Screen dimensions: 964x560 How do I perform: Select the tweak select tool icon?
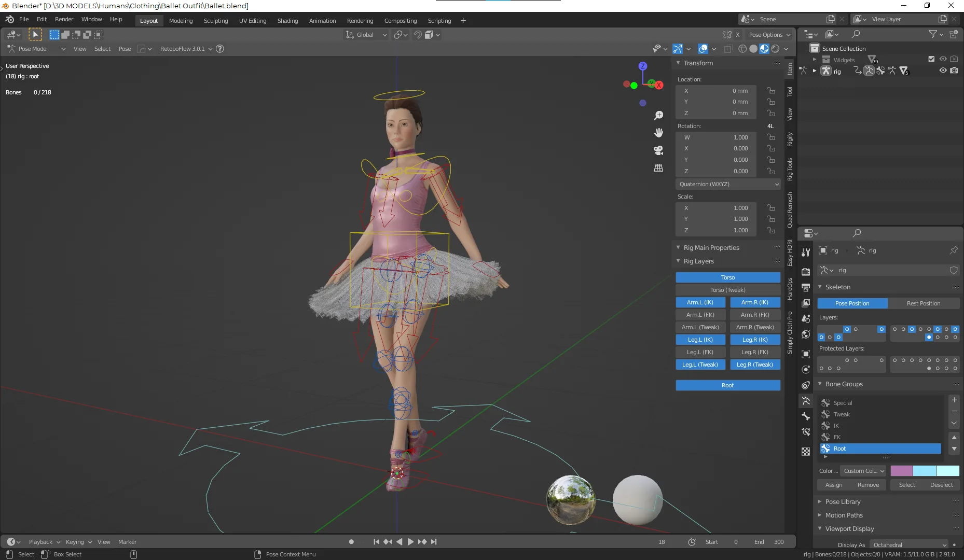coord(35,35)
